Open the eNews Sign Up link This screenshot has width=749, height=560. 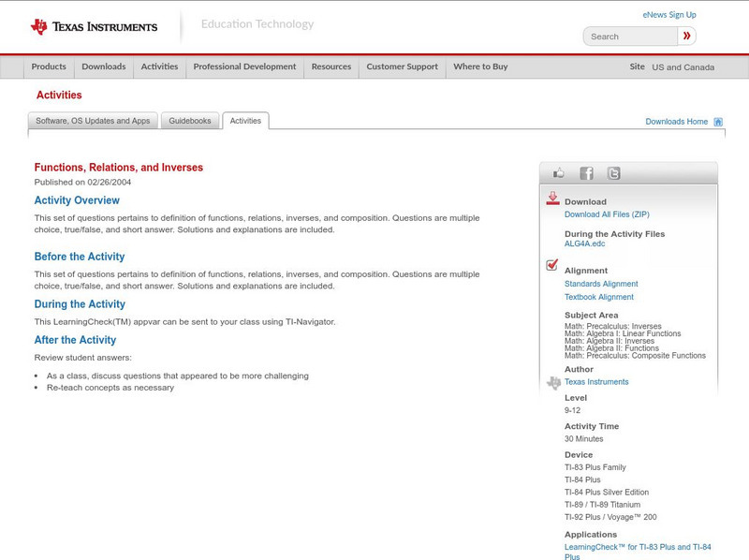pyautogui.click(x=669, y=15)
